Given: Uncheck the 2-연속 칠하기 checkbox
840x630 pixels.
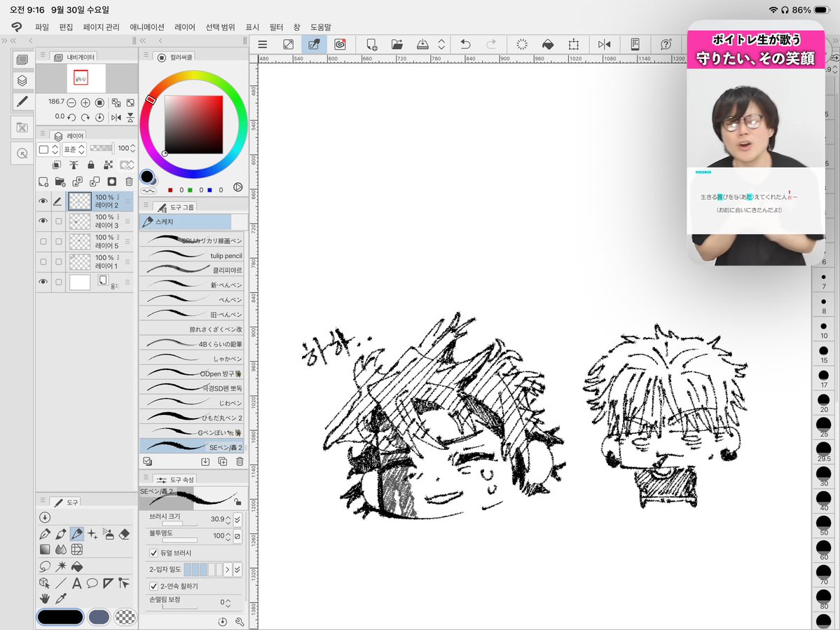Looking at the screenshot, I should [x=153, y=586].
